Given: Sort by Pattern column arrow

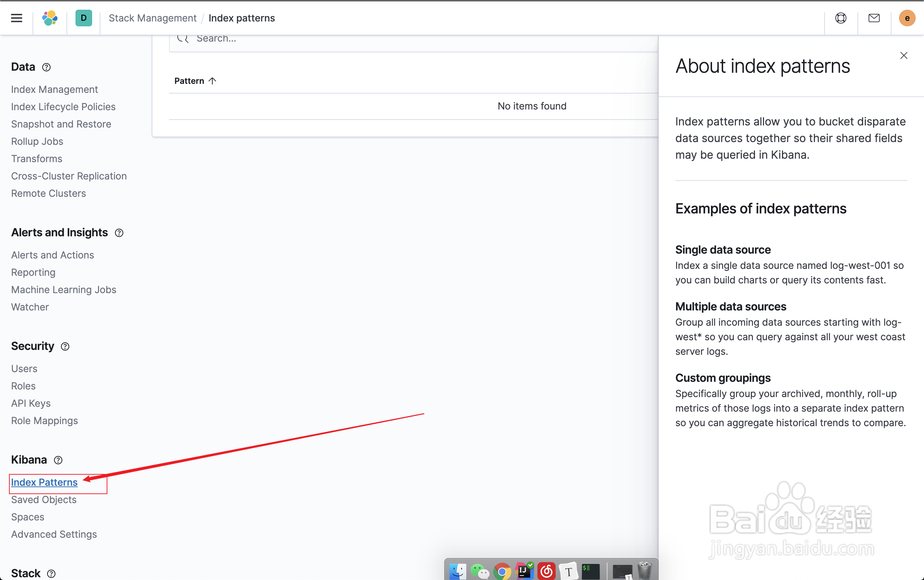Looking at the screenshot, I should click(x=212, y=81).
